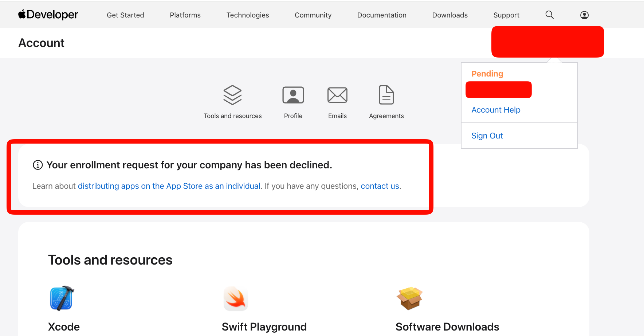Choose Sign Out from account menu
This screenshot has width=644, height=336.
click(487, 136)
